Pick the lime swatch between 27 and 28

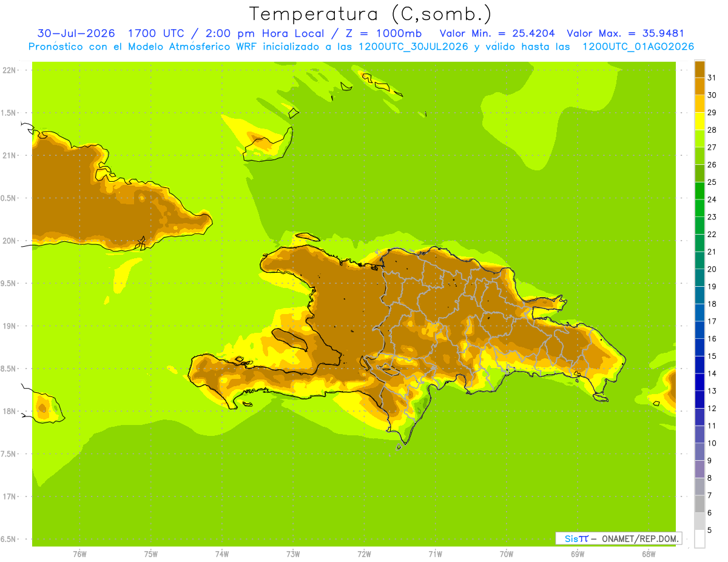[699, 138]
